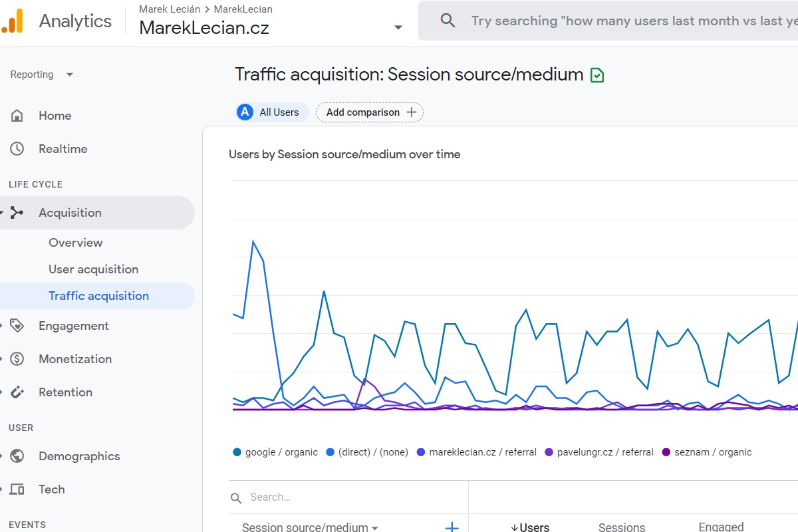
Task: Click the Demographics globe icon
Action: click(x=17, y=456)
